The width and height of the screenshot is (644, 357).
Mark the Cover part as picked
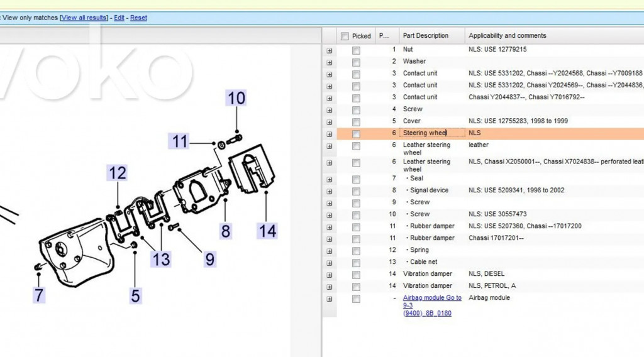coord(356,121)
